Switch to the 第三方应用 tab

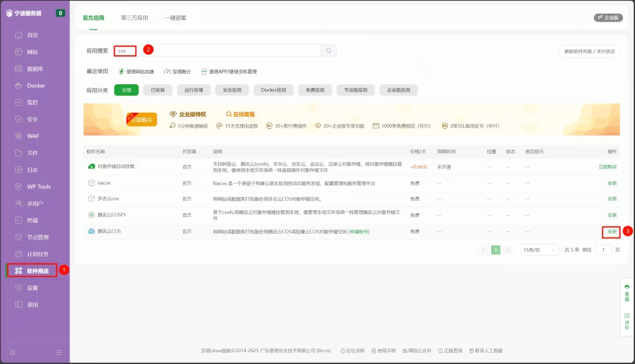136,18
